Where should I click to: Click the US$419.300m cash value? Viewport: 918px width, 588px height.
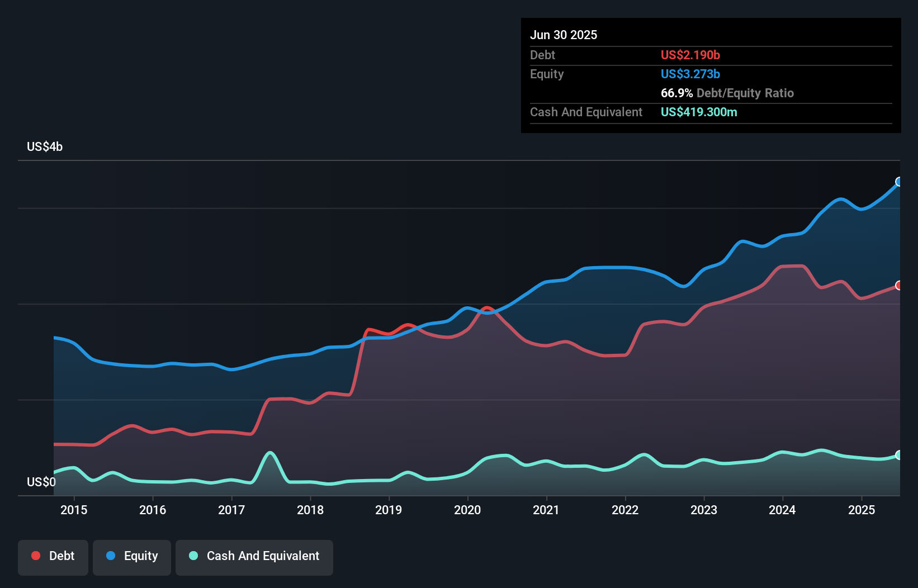pyautogui.click(x=699, y=112)
